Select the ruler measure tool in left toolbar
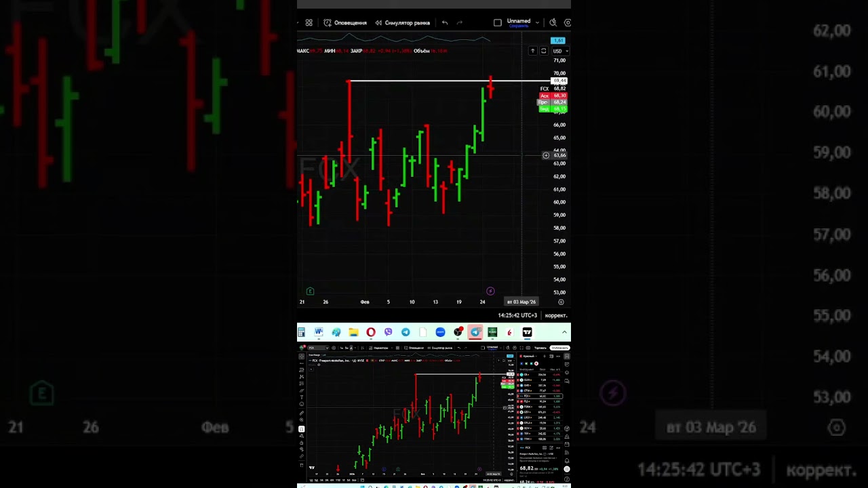The image size is (868, 488). [302, 413]
